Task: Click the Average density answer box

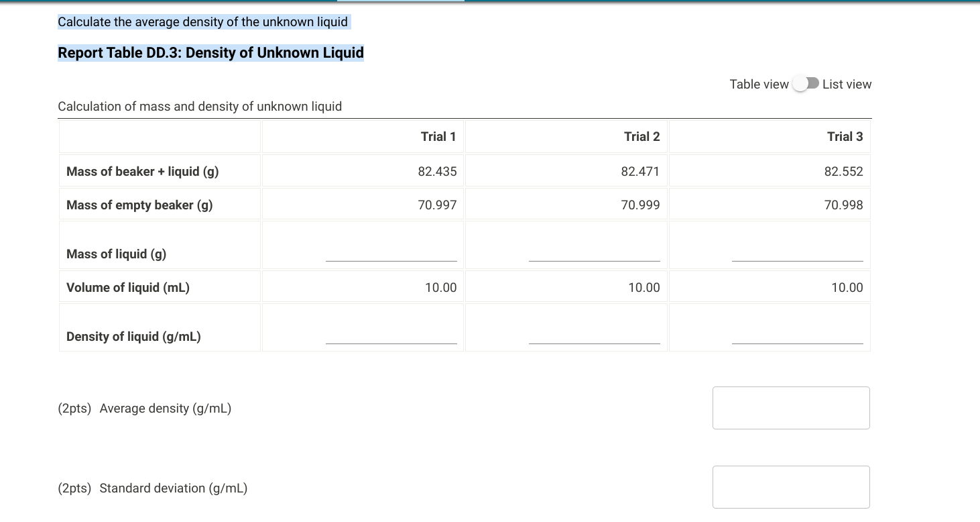Action: pos(791,407)
